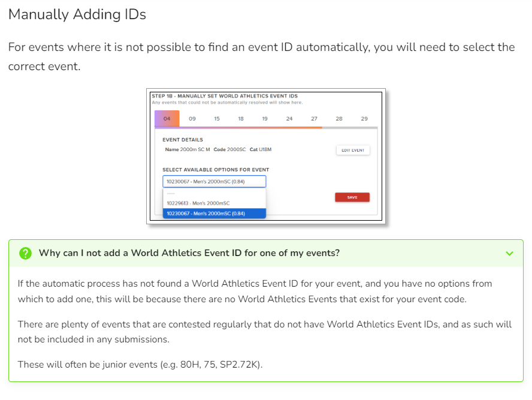Click the 'Code 2000SC' text
Viewport: 532px width, 400px height.
coord(229,149)
